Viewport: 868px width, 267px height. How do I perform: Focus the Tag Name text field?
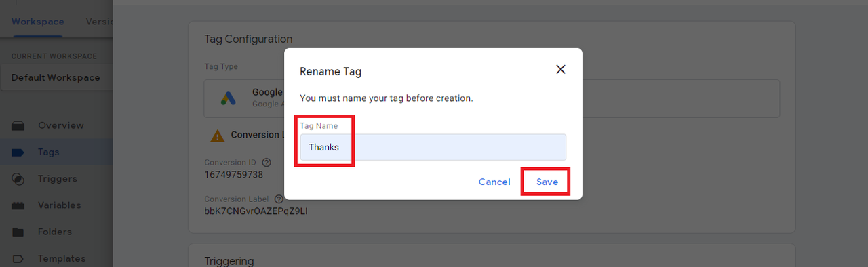[x=433, y=146]
